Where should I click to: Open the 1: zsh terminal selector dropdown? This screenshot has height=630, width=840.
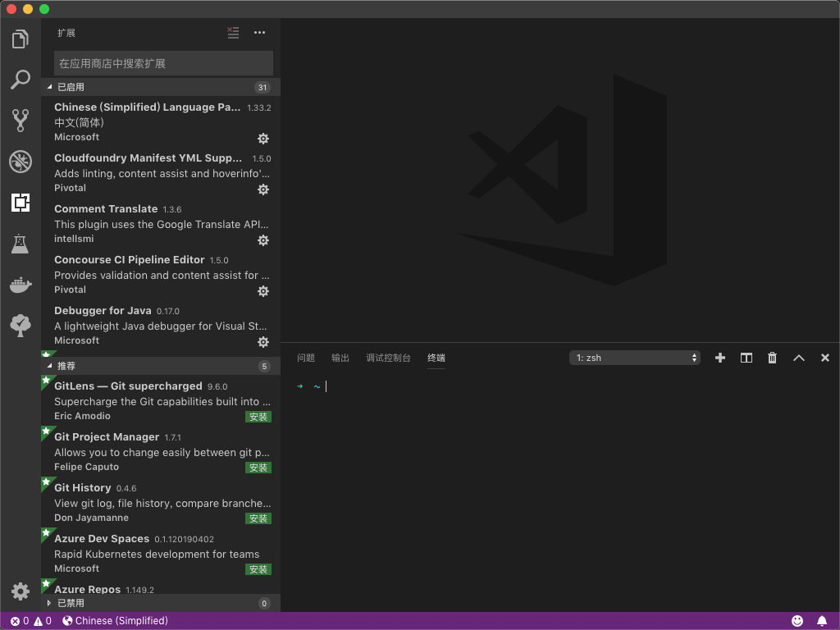click(x=635, y=357)
